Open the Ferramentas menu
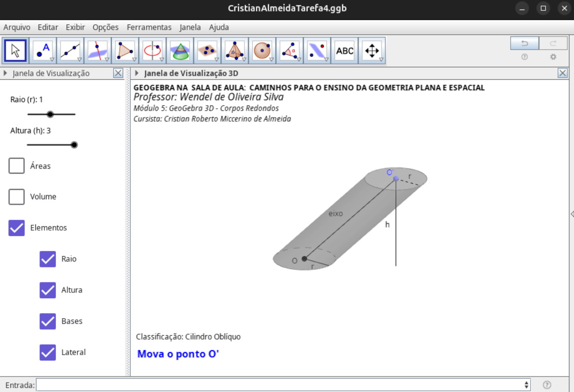 149,27
